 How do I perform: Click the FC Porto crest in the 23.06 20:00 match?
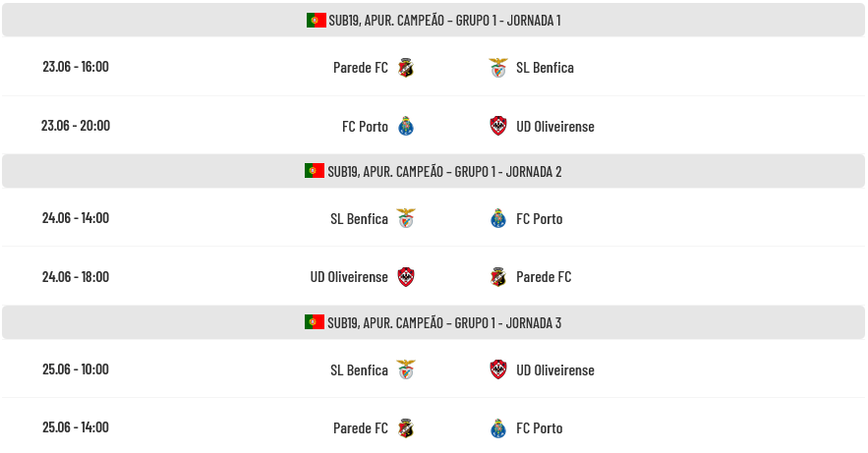click(x=406, y=126)
